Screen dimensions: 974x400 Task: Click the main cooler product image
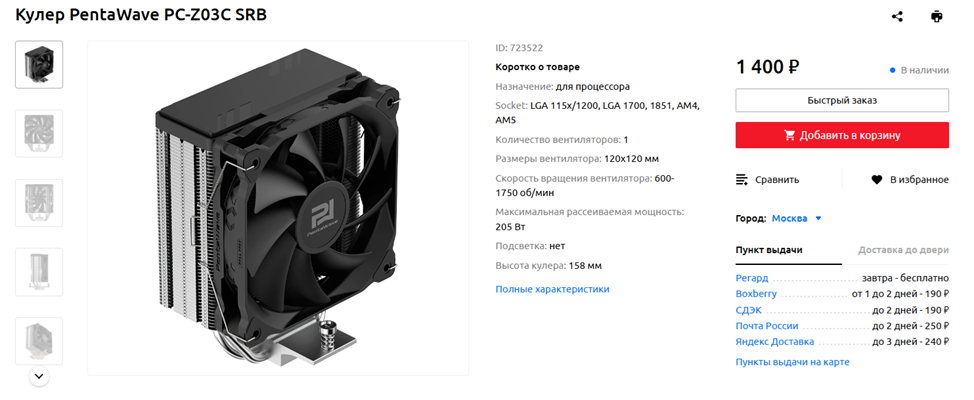tap(278, 208)
